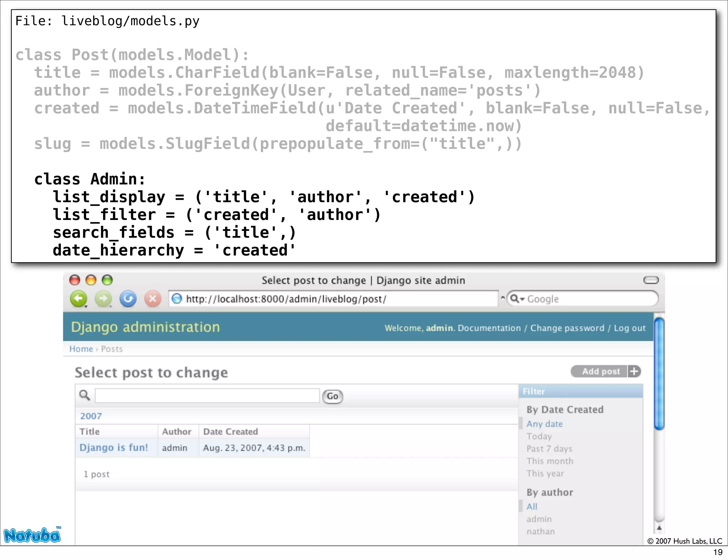This screenshot has width=728, height=560.
Task: Filter posts by author nathan
Action: (541, 532)
